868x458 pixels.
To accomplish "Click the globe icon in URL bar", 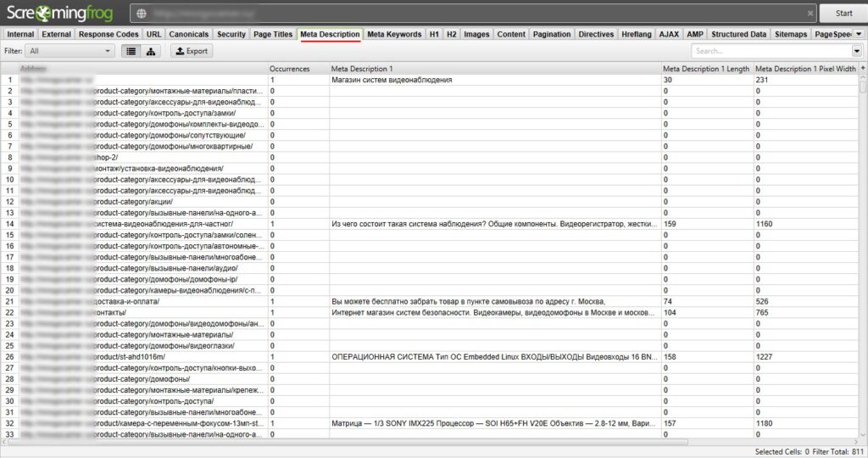I will click(141, 14).
